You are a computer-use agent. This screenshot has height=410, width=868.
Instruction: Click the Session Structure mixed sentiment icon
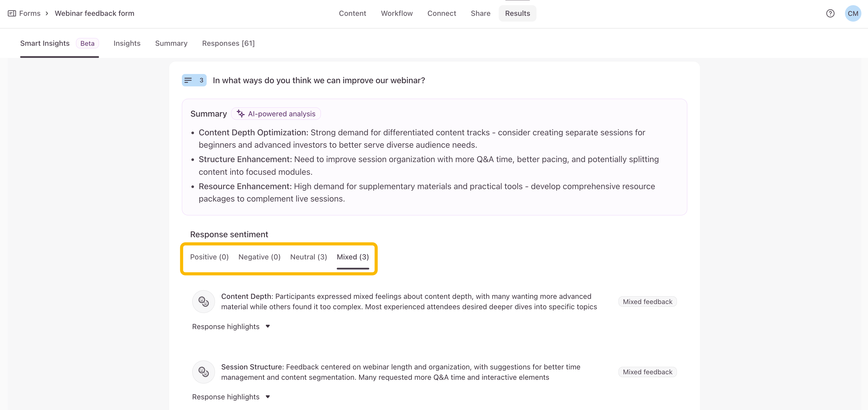click(x=203, y=372)
